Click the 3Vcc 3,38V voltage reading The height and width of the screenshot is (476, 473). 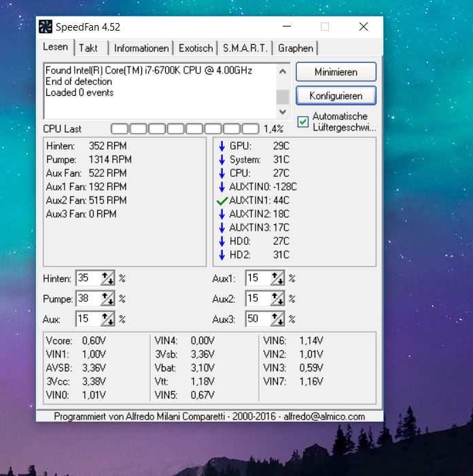coord(76,381)
